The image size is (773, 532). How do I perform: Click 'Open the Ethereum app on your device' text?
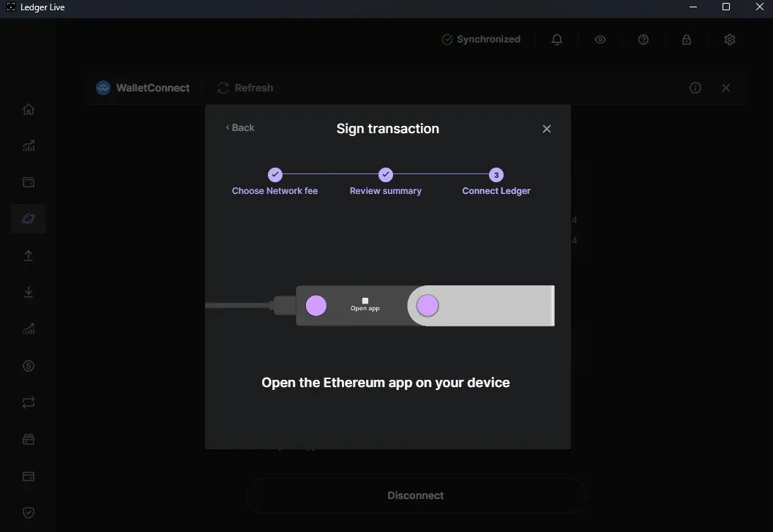pyautogui.click(x=386, y=383)
